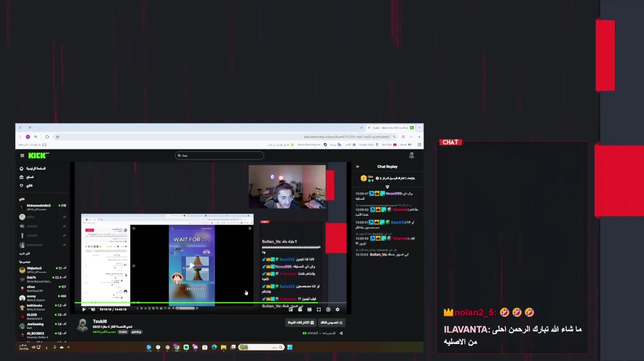Open the Browse sidebar item

pos(27,177)
